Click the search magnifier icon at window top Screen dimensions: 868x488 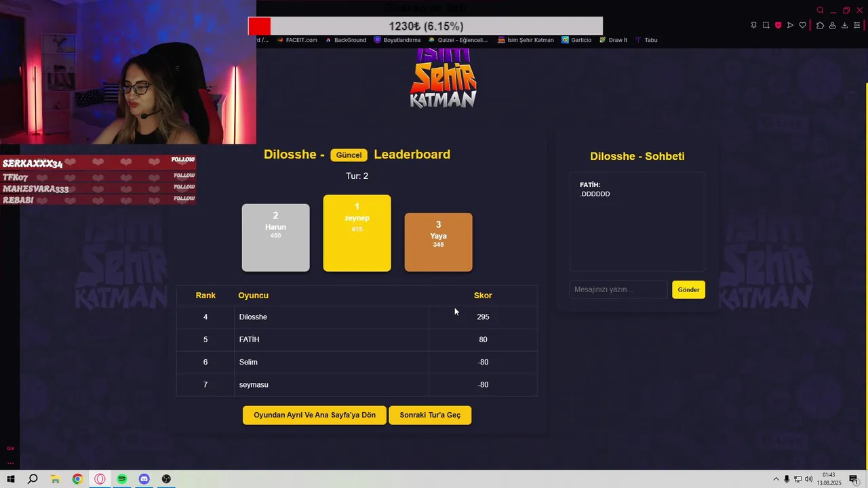(820, 10)
